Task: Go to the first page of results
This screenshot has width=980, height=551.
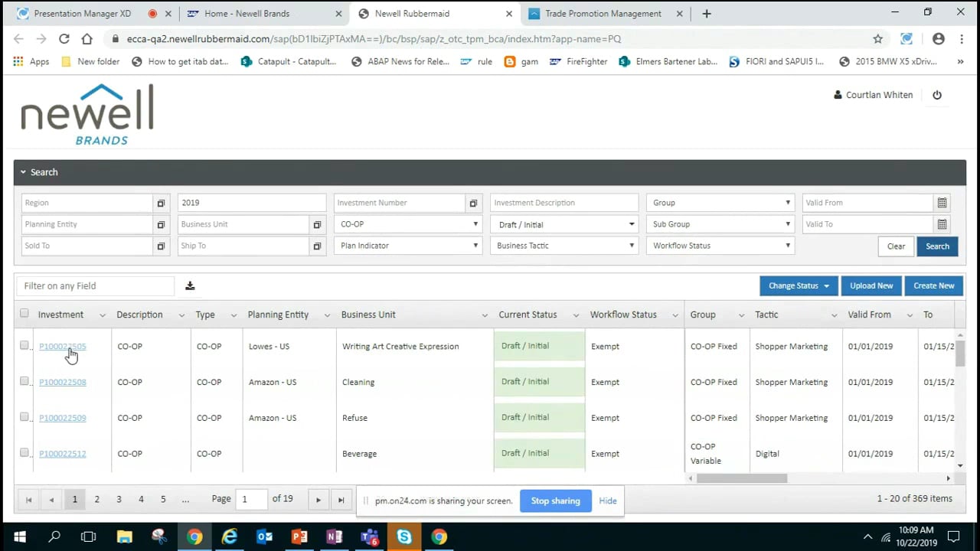Action: [29, 500]
